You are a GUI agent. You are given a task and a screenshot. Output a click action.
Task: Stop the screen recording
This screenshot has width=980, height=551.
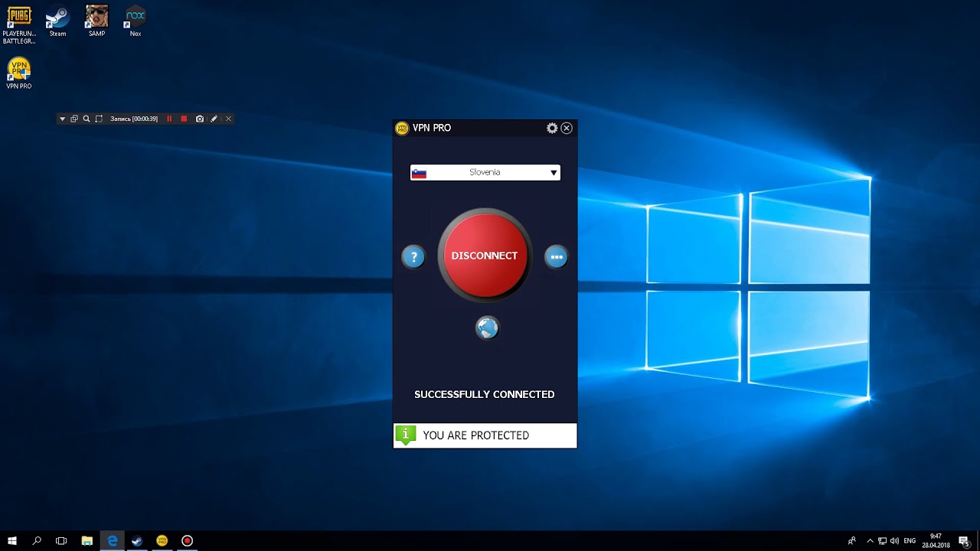coord(184,119)
